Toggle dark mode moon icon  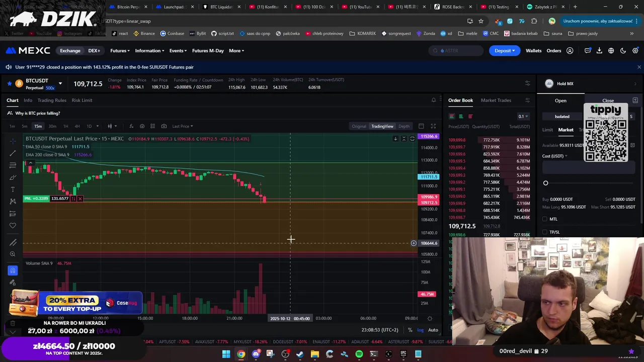[623, 51]
